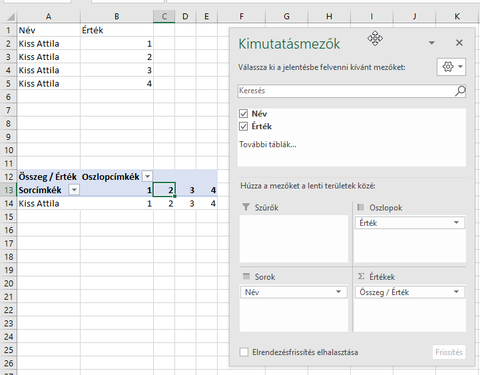Click the Összeg / Érték pivot cell
The image size is (480, 375).
point(49,176)
